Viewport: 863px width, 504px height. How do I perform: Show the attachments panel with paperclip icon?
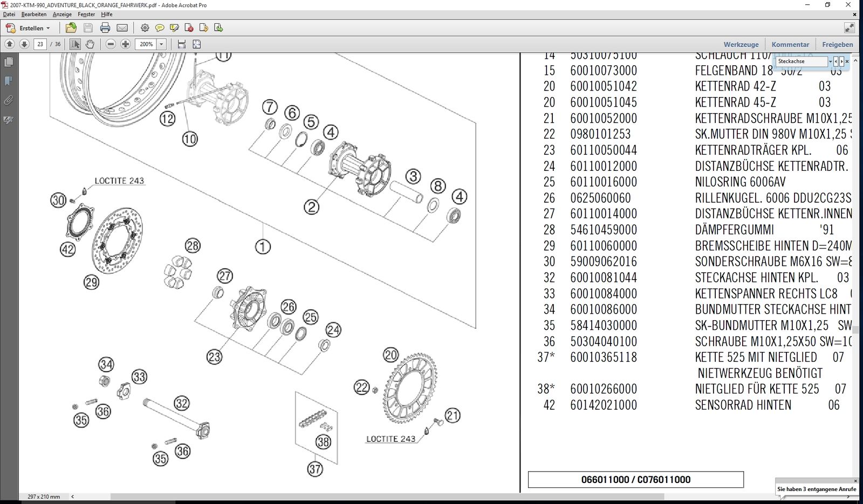pyautogui.click(x=9, y=100)
